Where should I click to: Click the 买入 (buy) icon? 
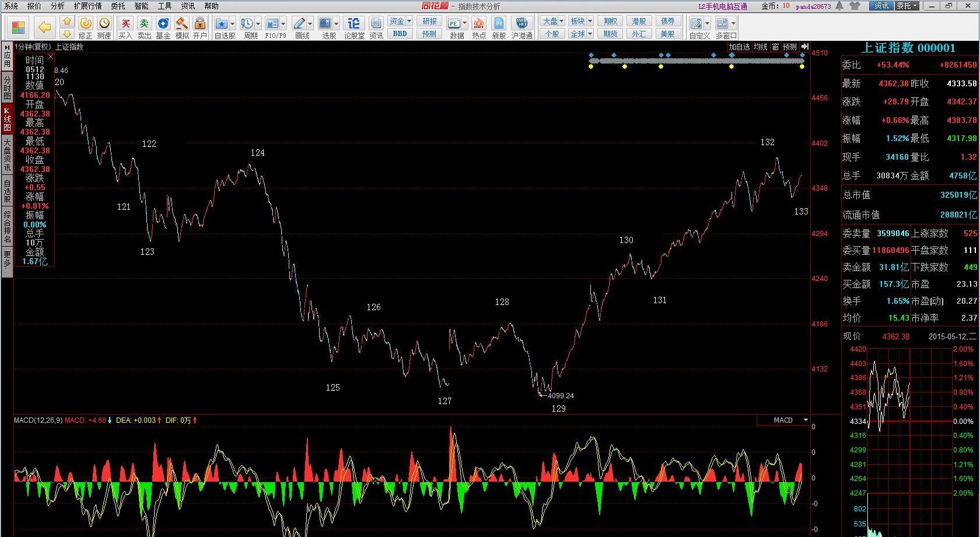(x=125, y=24)
